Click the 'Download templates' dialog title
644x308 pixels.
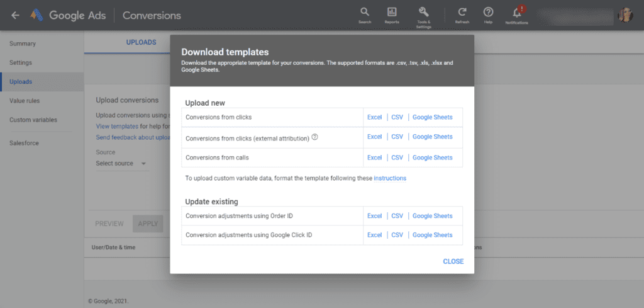click(225, 52)
